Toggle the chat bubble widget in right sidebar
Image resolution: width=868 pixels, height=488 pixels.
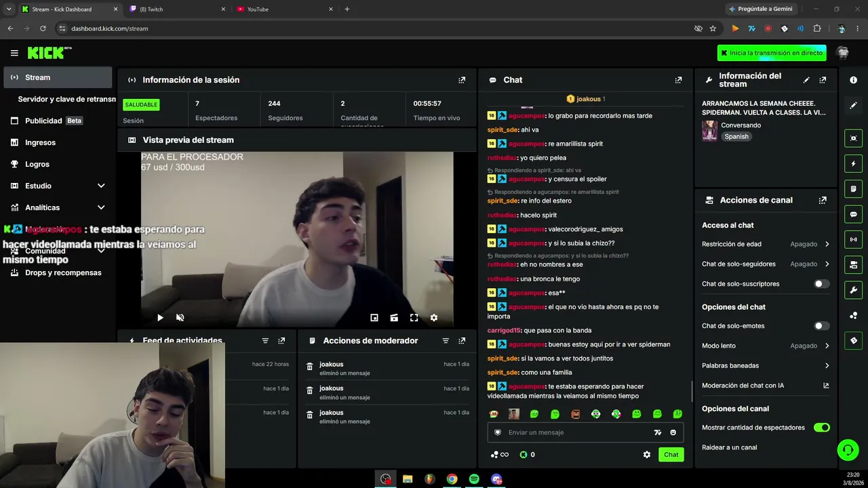[854, 214]
